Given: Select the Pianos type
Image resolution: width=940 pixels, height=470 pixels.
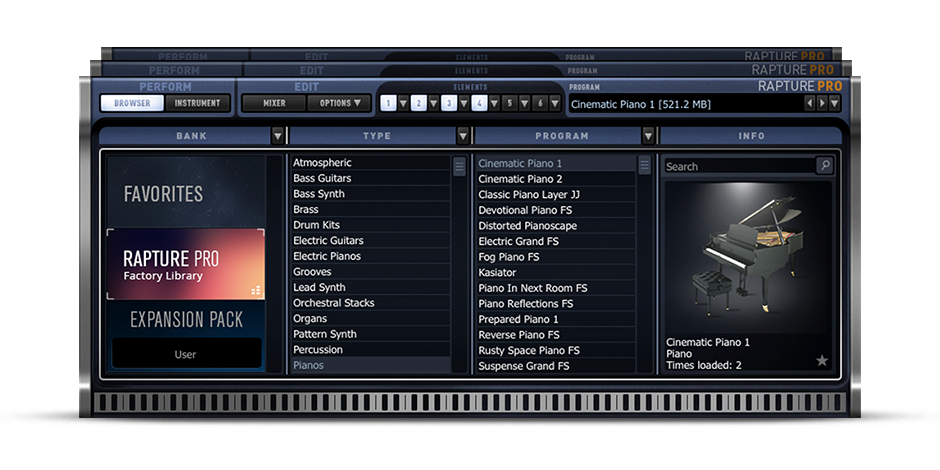Looking at the screenshot, I should (370, 365).
